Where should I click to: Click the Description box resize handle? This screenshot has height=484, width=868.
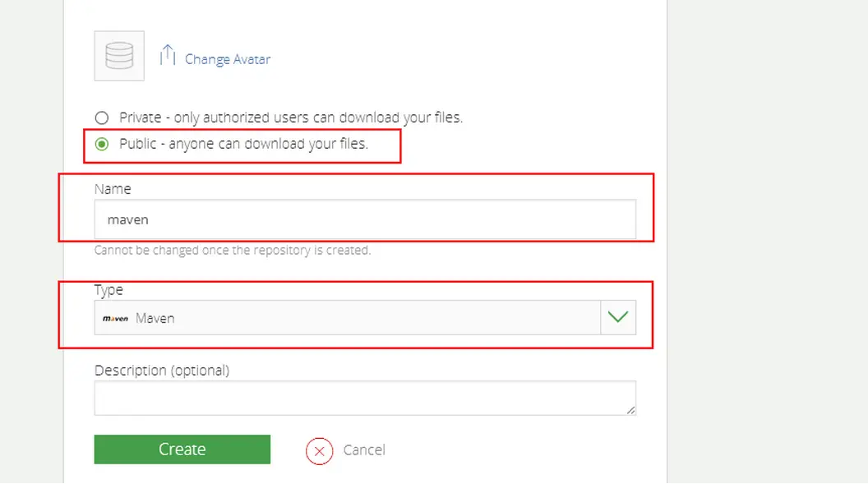click(630, 410)
